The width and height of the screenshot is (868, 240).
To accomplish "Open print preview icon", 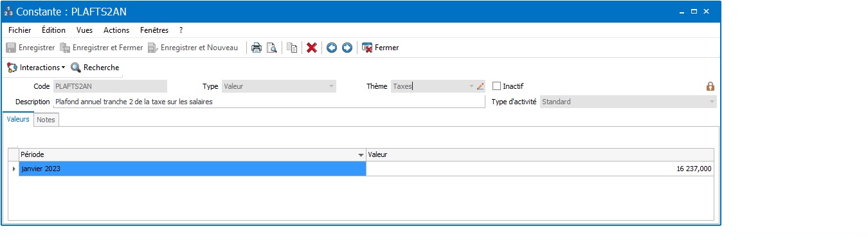I will tap(272, 48).
